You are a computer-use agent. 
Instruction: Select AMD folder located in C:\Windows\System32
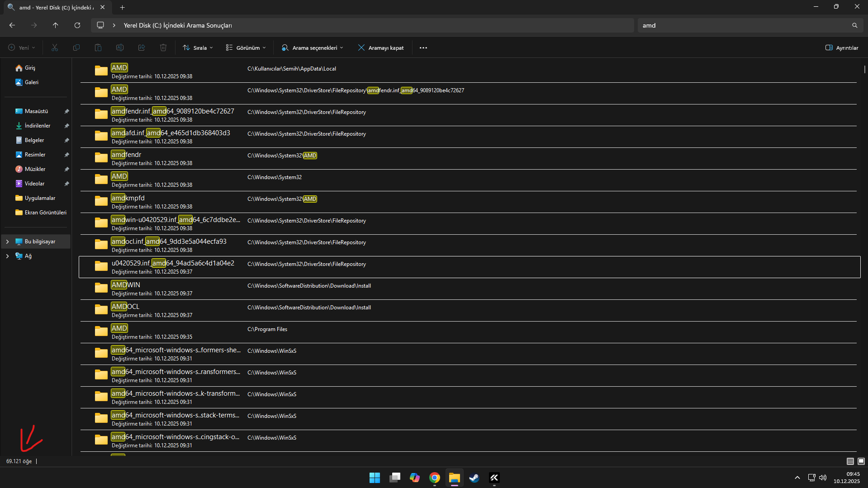[x=470, y=180]
